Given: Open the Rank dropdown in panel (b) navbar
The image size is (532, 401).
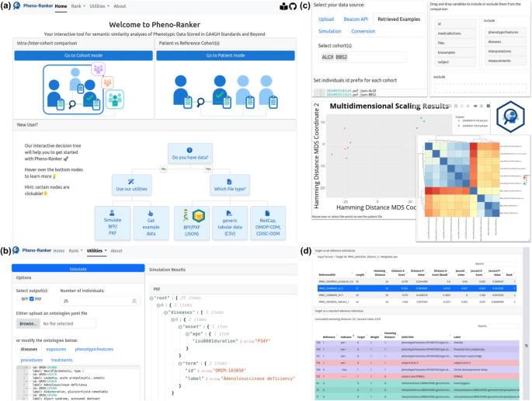Looking at the screenshot, I should 75,250.
